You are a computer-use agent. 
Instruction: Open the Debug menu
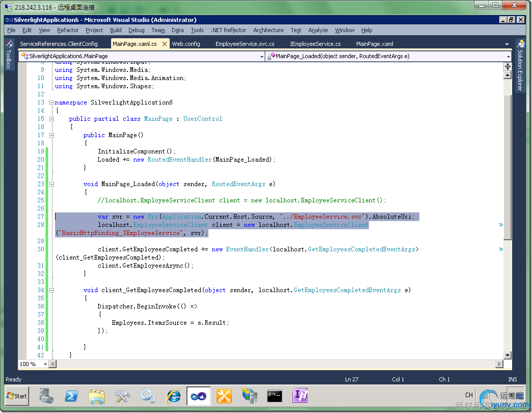click(137, 30)
